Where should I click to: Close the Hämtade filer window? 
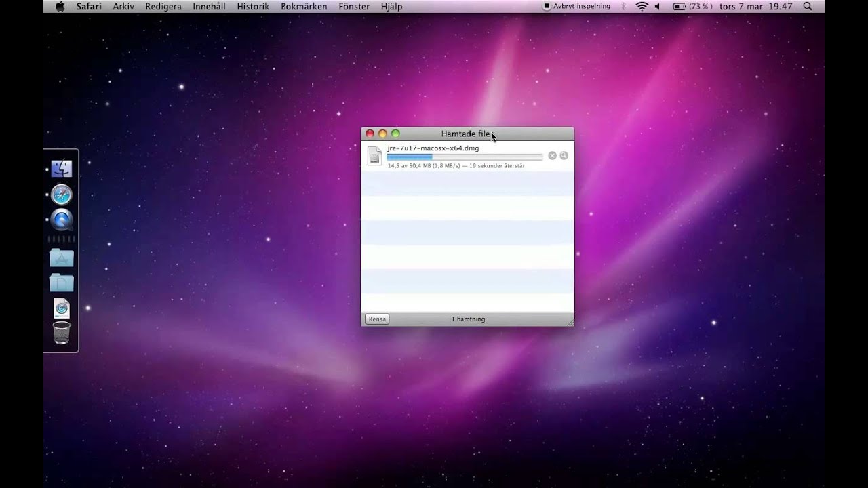click(x=370, y=134)
